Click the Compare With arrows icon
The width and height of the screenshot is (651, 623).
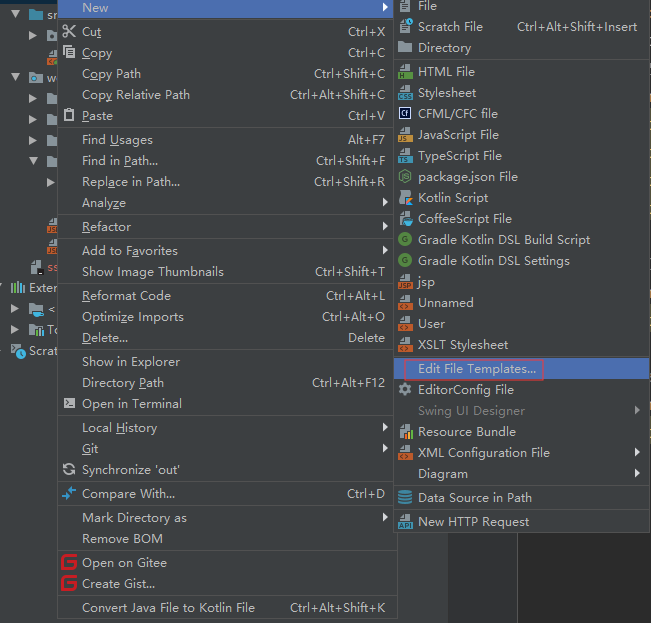(69, 493)
